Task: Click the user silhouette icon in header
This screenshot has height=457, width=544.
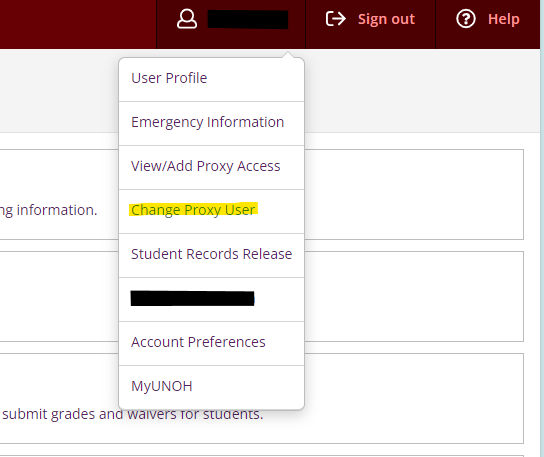Action: pos(187,19)
